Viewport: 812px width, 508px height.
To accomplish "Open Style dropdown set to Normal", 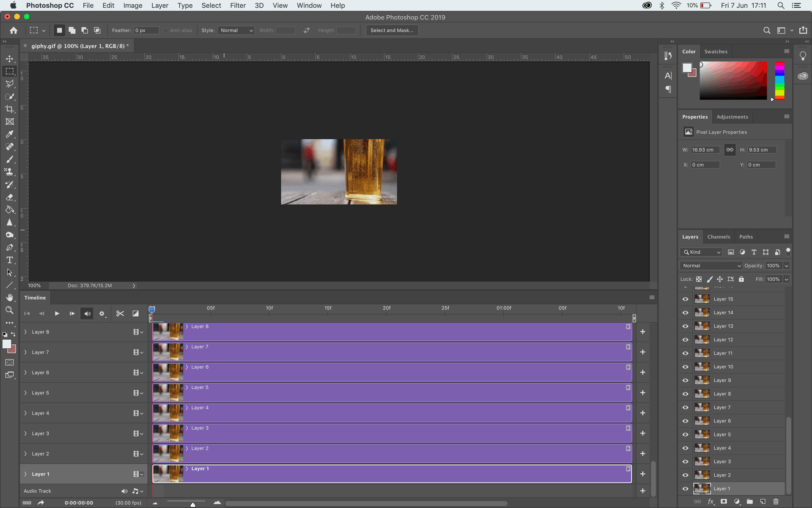I will tap(236, 30).
